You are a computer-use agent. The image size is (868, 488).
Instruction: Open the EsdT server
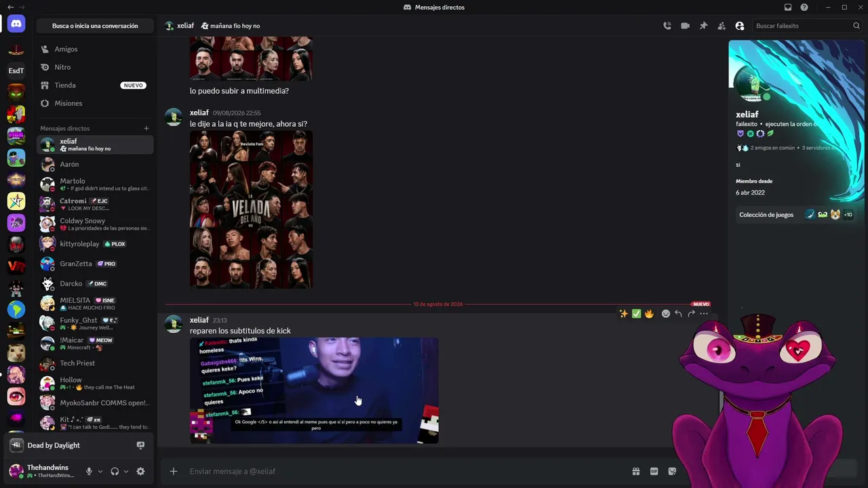(x=16, y=70)
